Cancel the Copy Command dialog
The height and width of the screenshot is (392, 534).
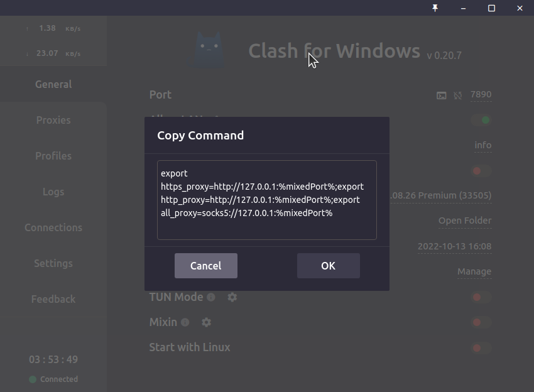pos(205,266)
